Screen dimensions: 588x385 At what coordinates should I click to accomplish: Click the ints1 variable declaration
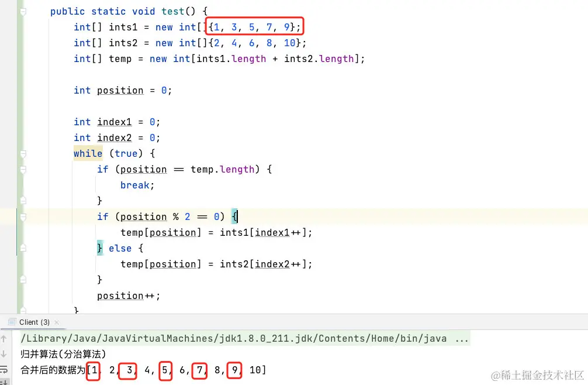(123, 27)
